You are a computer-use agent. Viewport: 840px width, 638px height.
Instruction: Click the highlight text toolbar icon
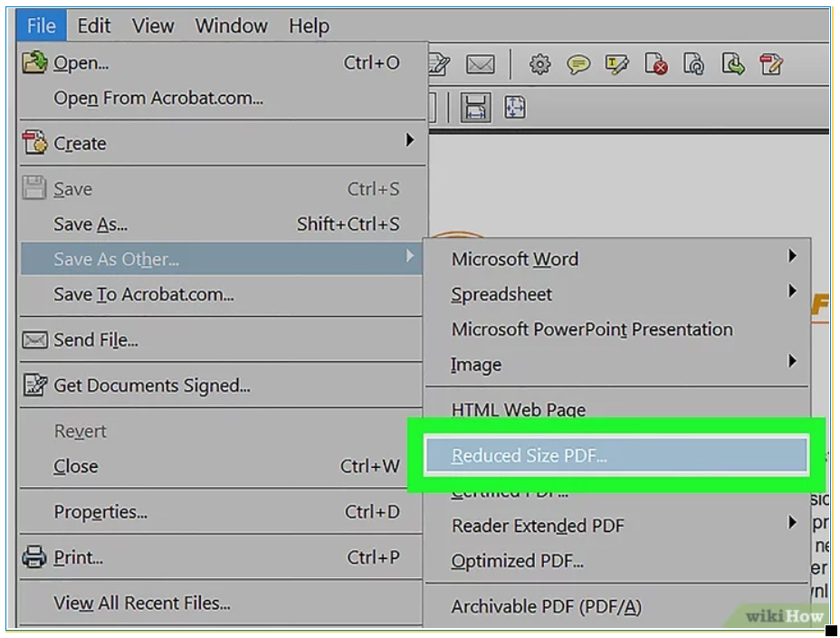click(x=616, y=64)
